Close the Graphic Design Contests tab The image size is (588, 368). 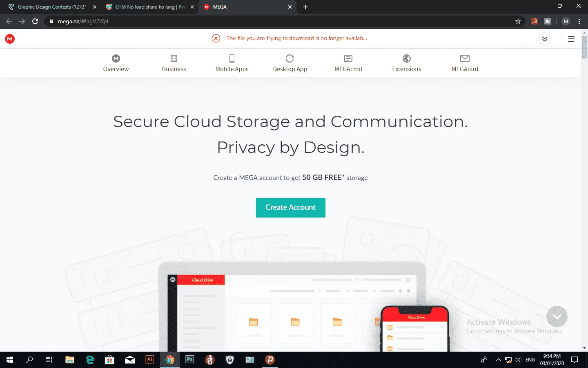pos(95,7)
